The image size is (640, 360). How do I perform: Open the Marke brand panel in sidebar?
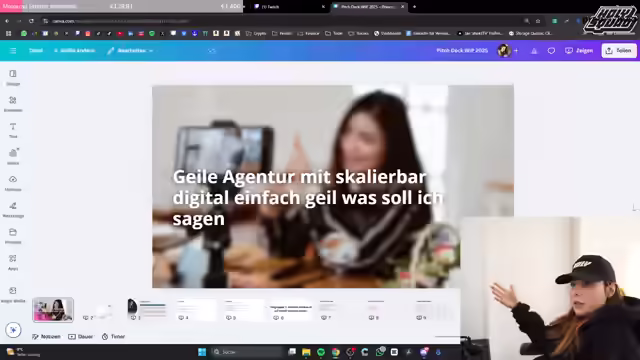point(13,157)
